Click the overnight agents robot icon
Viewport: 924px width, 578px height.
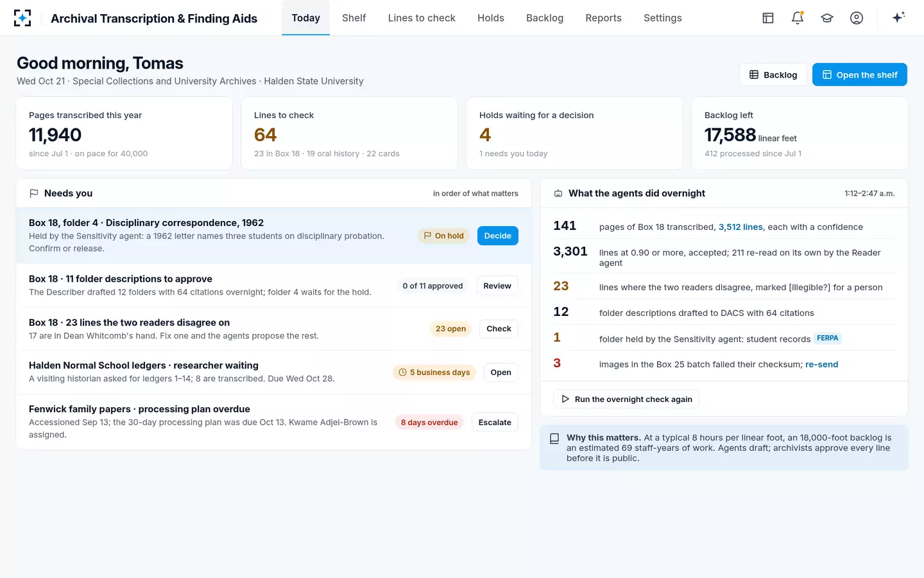point(558,193)
